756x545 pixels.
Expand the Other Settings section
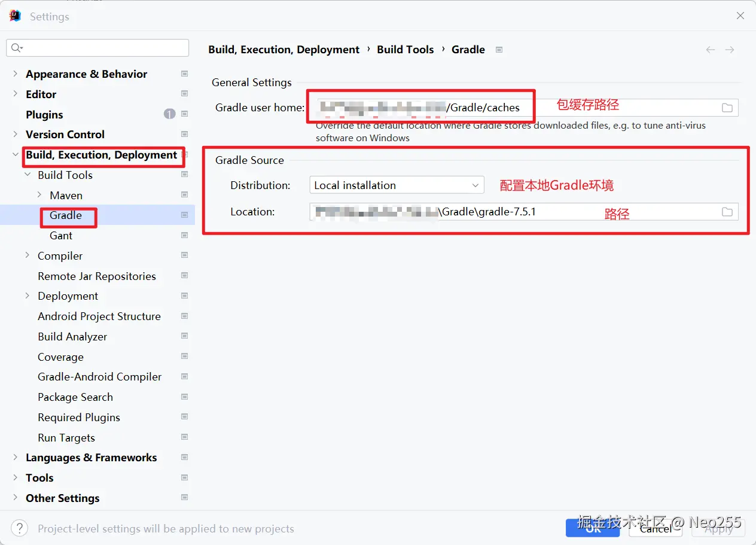coord(16,498)
